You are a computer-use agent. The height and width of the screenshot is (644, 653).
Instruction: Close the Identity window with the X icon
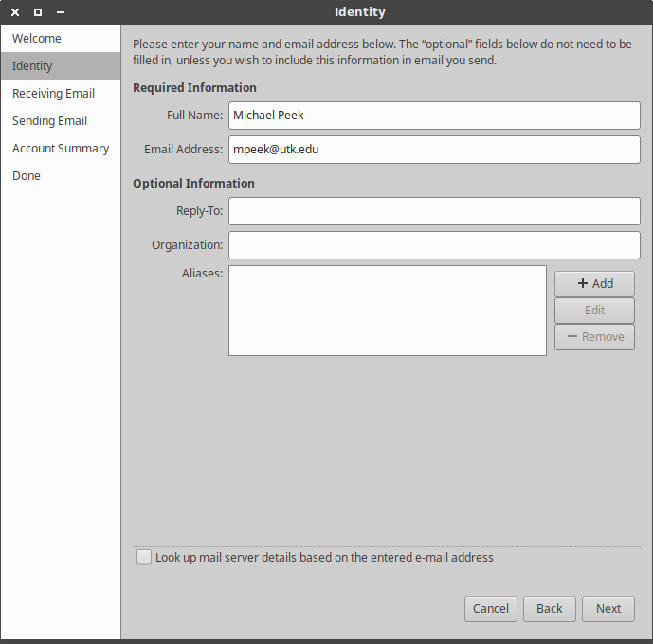[x=15, y=12]
